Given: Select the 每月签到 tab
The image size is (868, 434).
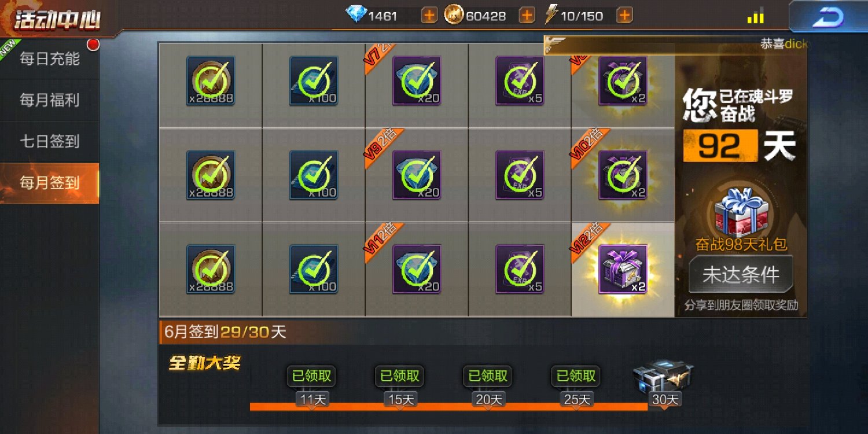Looking at the screenshot, I should tap(50, 183).
